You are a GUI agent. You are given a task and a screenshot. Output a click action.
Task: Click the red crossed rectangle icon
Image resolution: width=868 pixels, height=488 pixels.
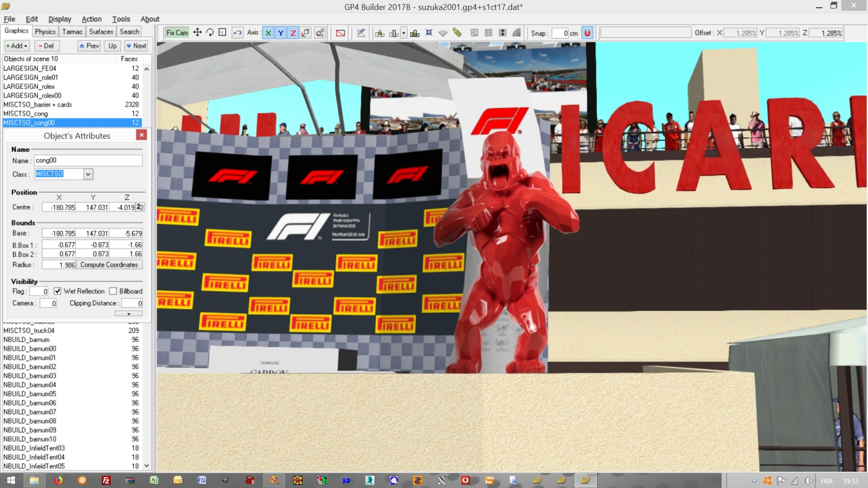341,33
